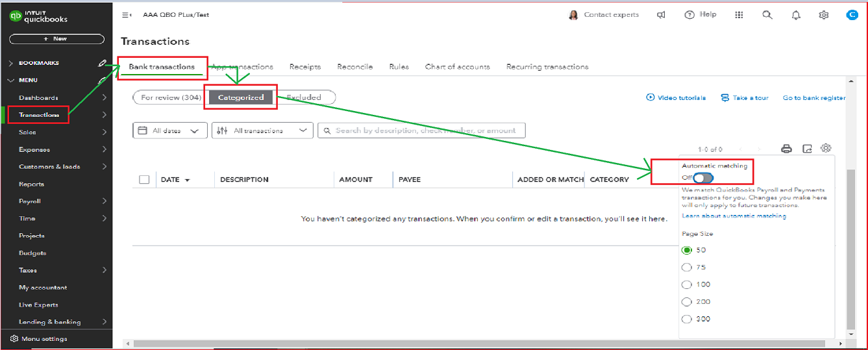Click the filter sliders icon in All transactions
Image resolution: width=868 pixels, height=350 pixels.
[x=222, y=131]
